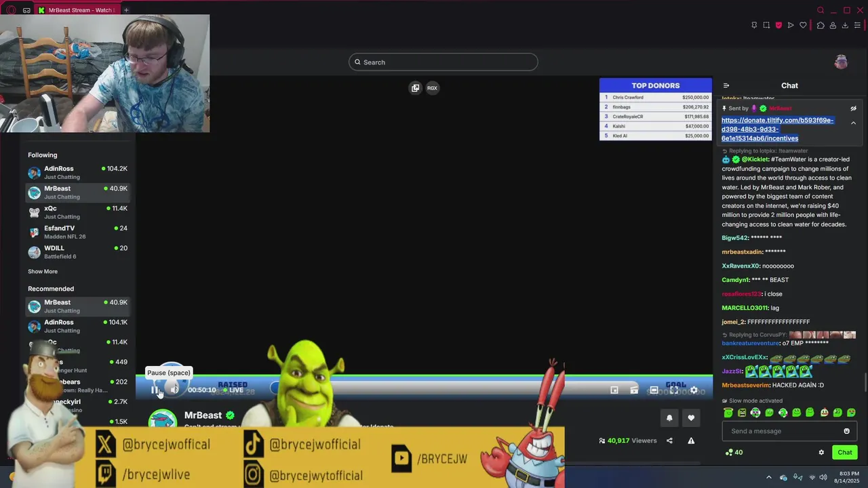This screenshot has width=868, height=488.
Task: Open AdinRoss channel in Following
Action: coord(77,172)
